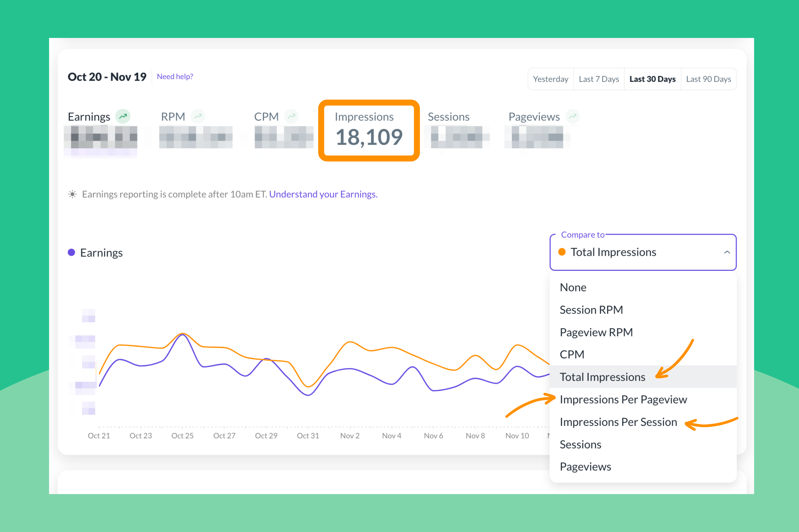
Task: Click purple Earnings legend dot
Action: tap(71, 252)
